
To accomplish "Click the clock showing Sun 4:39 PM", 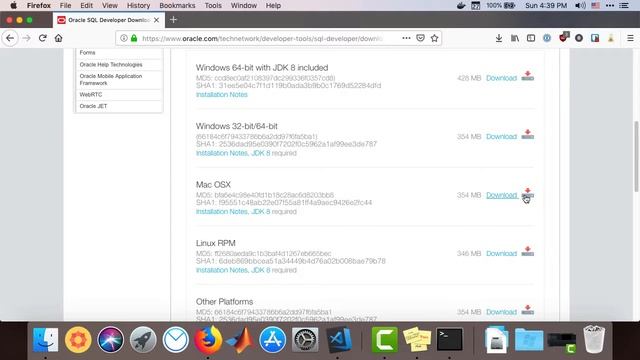I will coord(546,5).
